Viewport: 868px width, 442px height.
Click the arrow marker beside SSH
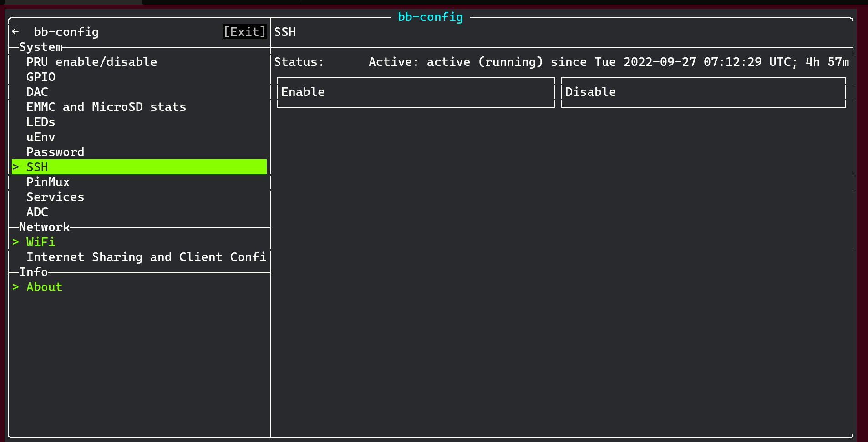(16, 167)
